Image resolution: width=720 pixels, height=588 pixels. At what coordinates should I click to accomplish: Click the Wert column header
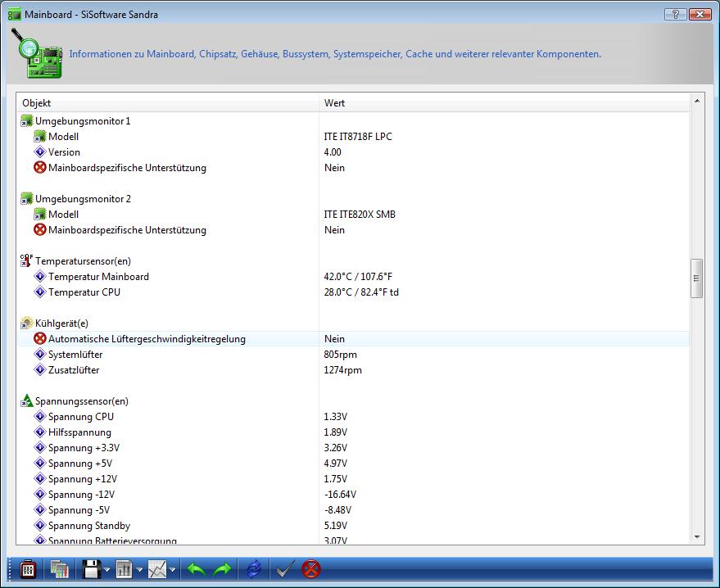click(505, 103)
